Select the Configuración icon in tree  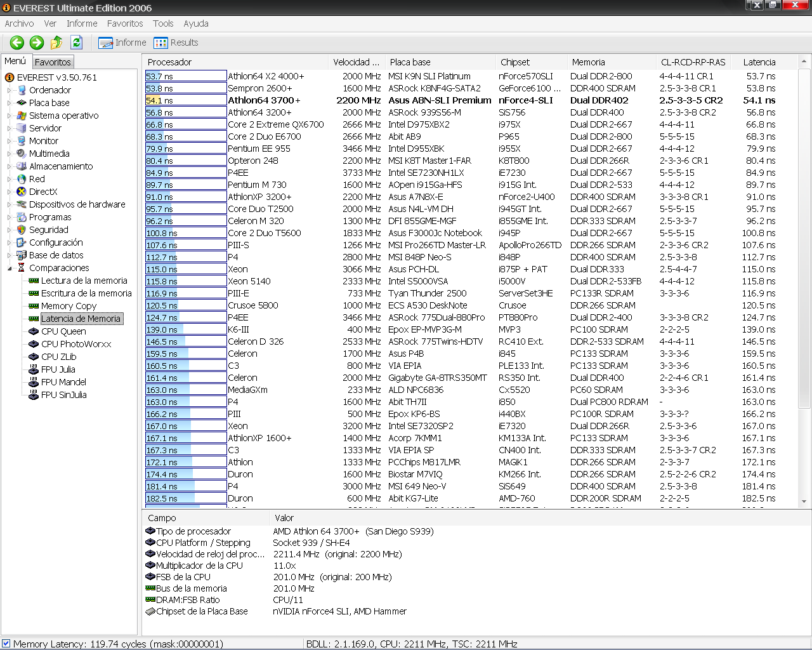point(22,242)
